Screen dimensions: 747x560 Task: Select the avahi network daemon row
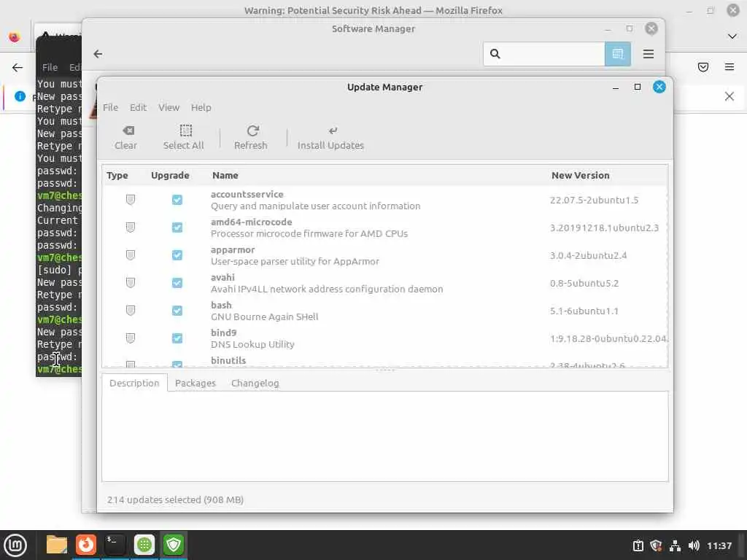click(385, 283)
